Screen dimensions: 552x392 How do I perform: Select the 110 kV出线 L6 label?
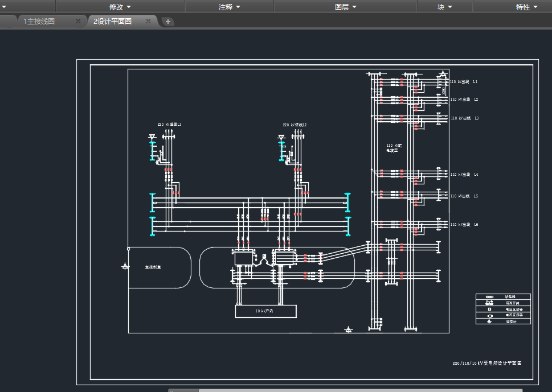tap(464, 224)
